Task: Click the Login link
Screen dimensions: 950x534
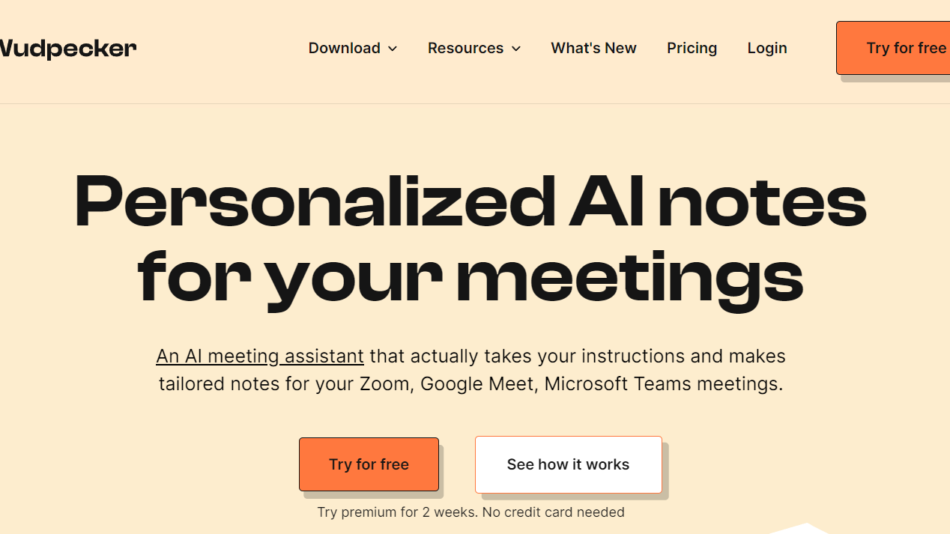Action: coord(767,48)
